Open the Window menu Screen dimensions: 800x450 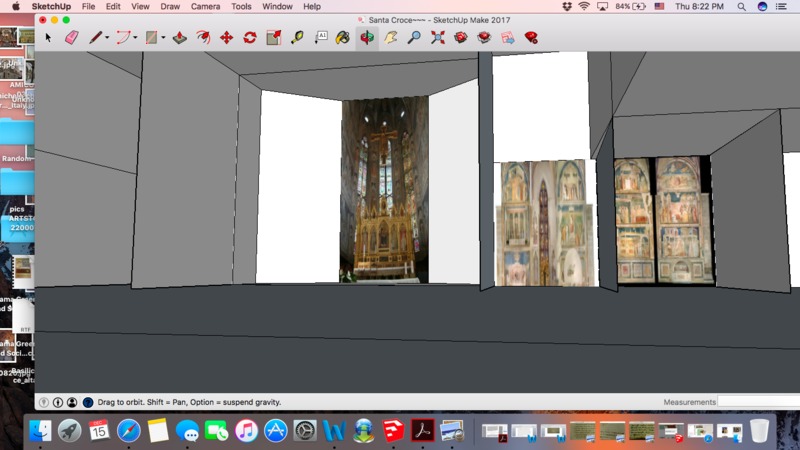[x=277, y=6]
